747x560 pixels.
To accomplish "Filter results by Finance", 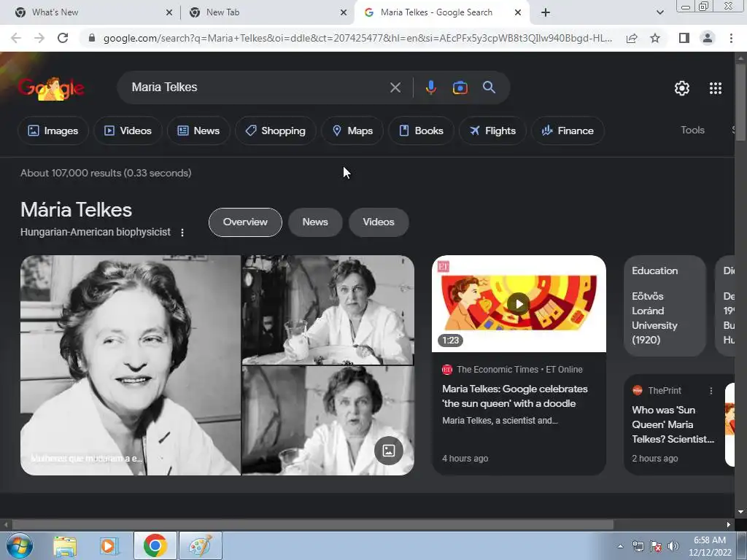I will 568,131.
